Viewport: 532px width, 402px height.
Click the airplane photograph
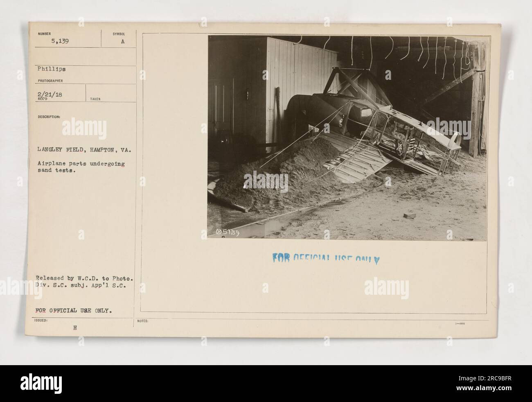point(348,138)
